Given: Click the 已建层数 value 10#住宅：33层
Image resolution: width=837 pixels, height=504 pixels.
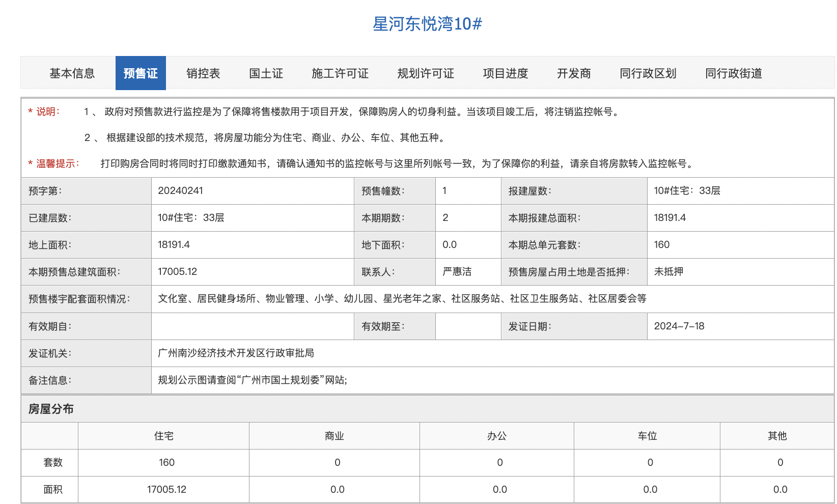Looking at the screenshot, I should pyautogui.click(x=191, y=217).
